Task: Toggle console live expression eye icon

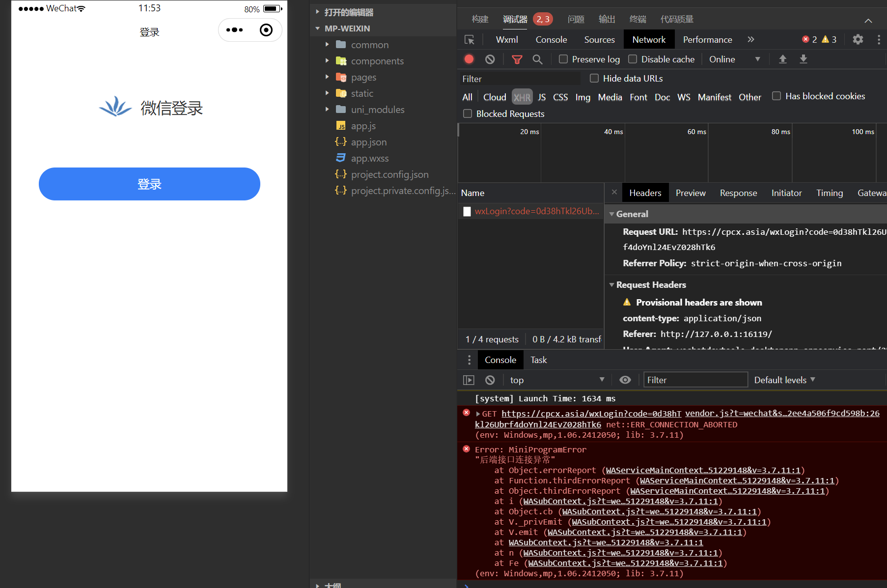Action: click(x=625, y=380)
